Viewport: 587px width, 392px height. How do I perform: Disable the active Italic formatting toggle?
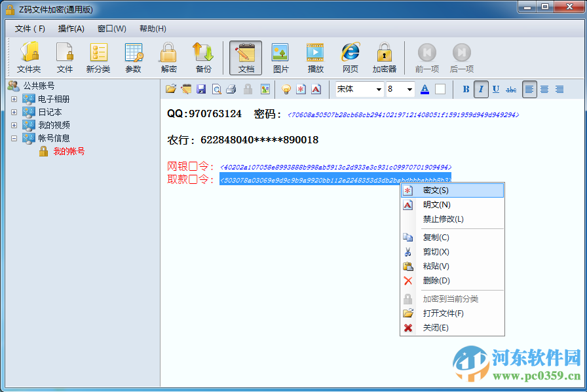pyautogui.click(x=481, y=88)
